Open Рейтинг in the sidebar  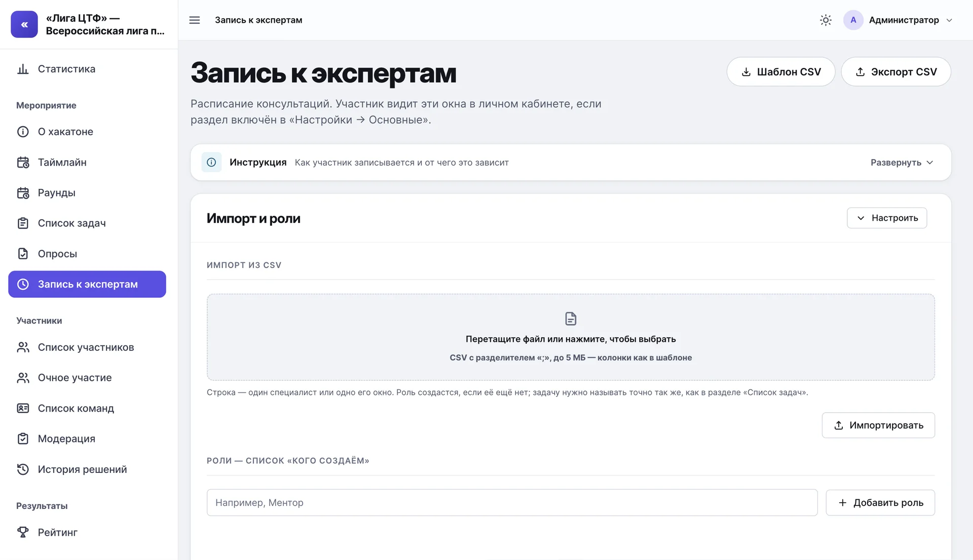(87, 532)
